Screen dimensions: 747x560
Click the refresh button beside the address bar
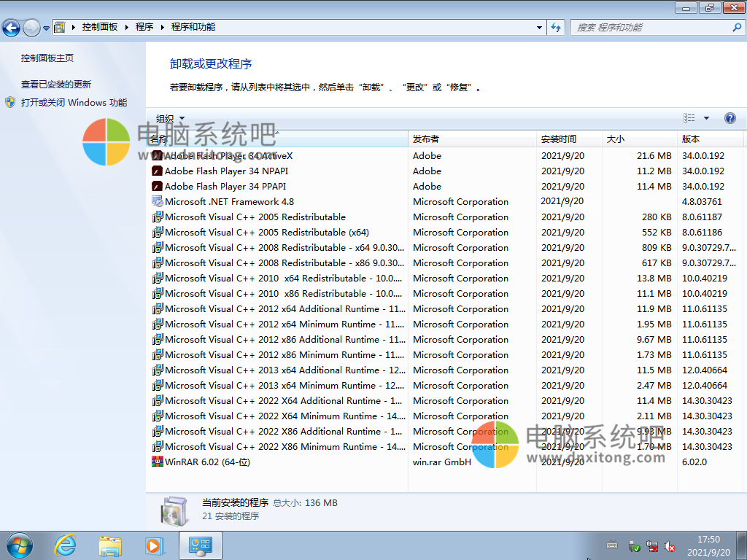(x=555, y=27)
